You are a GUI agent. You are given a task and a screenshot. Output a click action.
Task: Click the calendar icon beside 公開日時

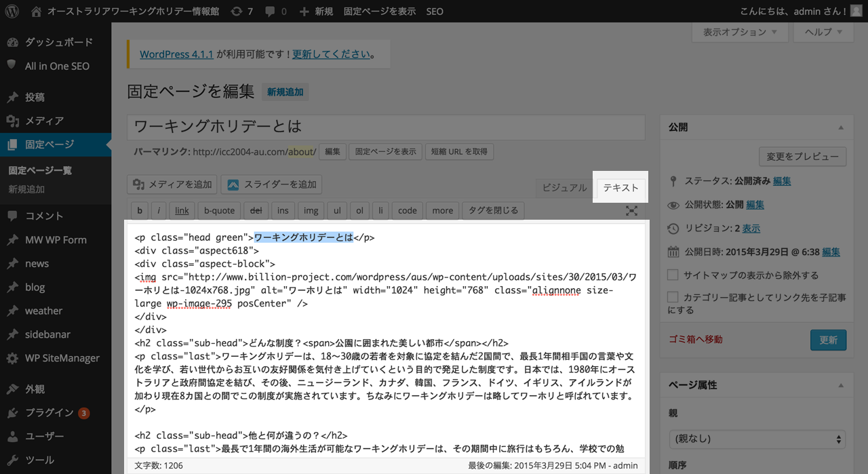click(673, 252)
